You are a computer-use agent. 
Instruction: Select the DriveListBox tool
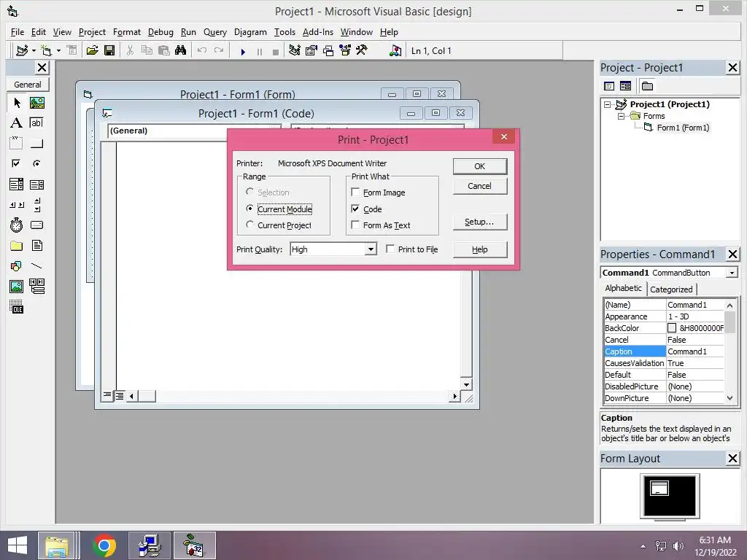(36, 225)
